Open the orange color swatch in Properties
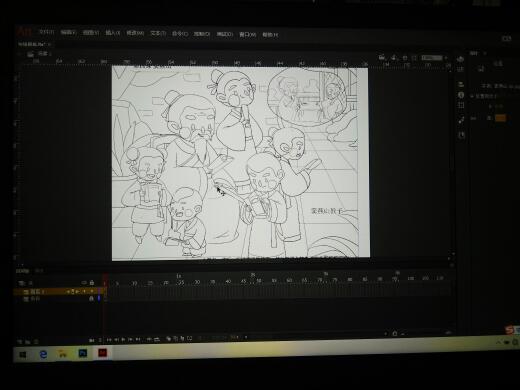The height and width of the screenshot is (390, 520). 500,118
